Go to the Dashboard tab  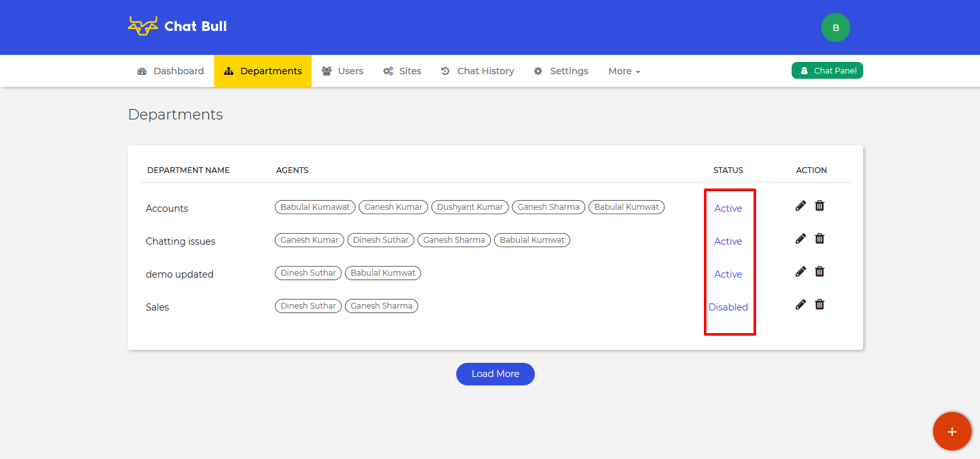pyautogui.click(x=171, y=71)
